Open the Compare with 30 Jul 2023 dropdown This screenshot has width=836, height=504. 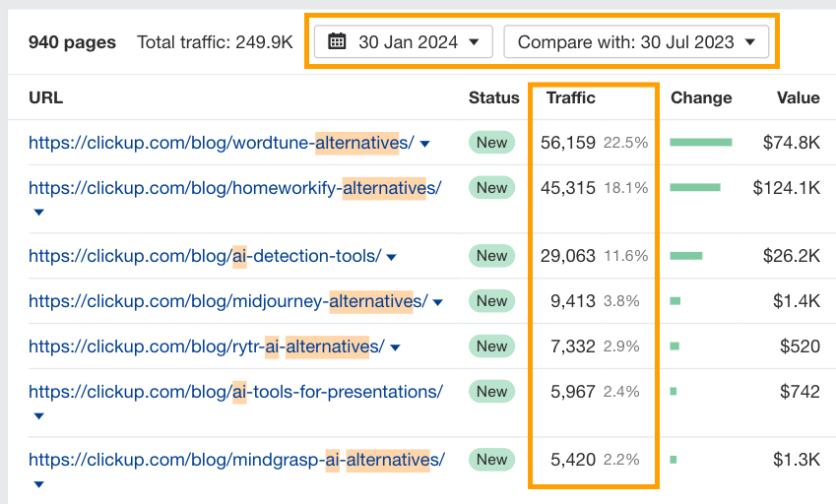coord(636,41)
